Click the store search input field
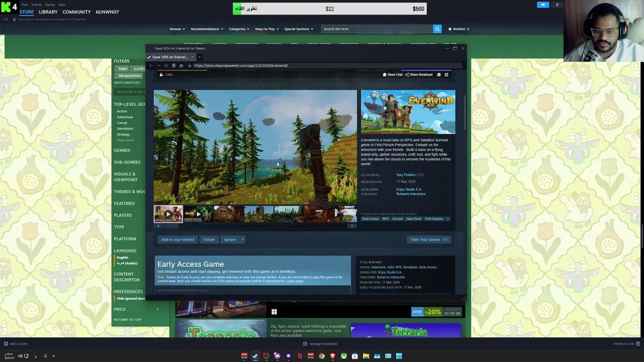Image resolution: width=644 pixels, height=362 pixels. pos(377,29)
